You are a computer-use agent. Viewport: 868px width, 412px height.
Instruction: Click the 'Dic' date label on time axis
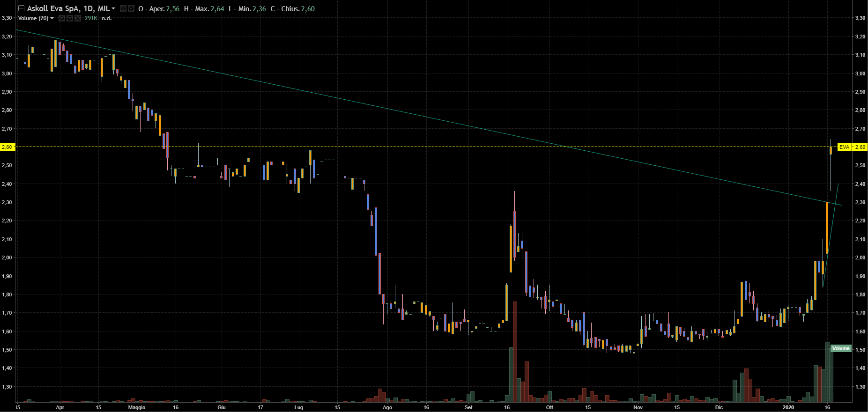(x=719, y=407)
